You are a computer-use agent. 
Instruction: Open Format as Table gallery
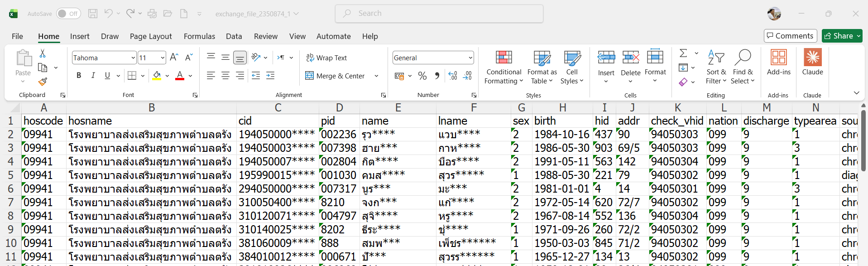(542, 67)
